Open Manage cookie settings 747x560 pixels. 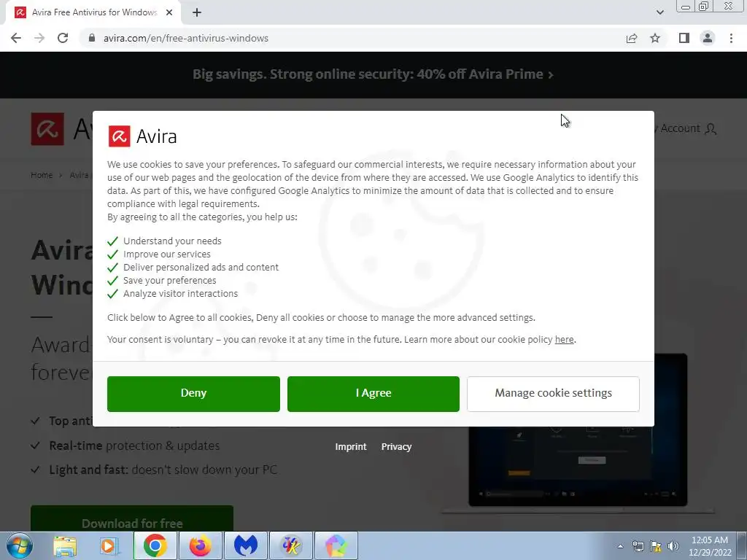[x=553, y=394]
